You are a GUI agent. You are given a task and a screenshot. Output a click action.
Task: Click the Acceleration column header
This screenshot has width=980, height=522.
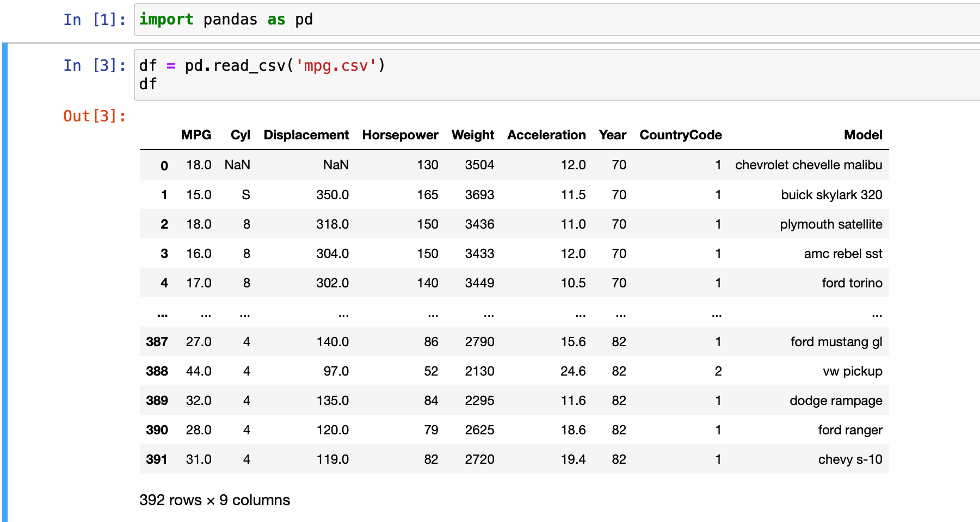(x=546, y=135)
